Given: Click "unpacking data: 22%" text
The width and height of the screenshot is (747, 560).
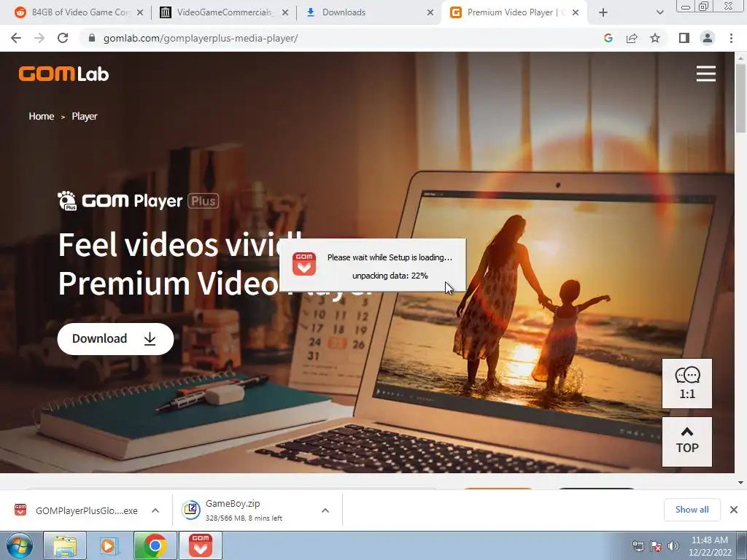Looking at the screenshot, I should [x=390, y=276].
